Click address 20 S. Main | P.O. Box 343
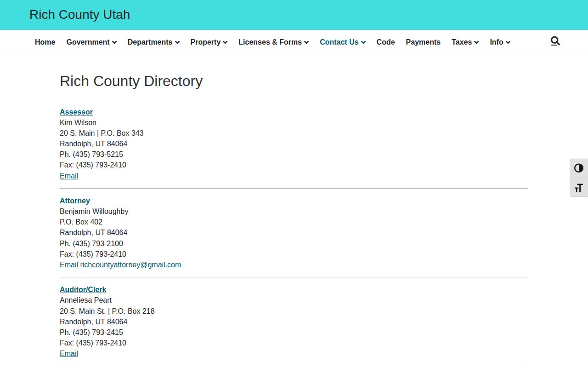This screenshot has width=588, height=368. click(102, 133)
